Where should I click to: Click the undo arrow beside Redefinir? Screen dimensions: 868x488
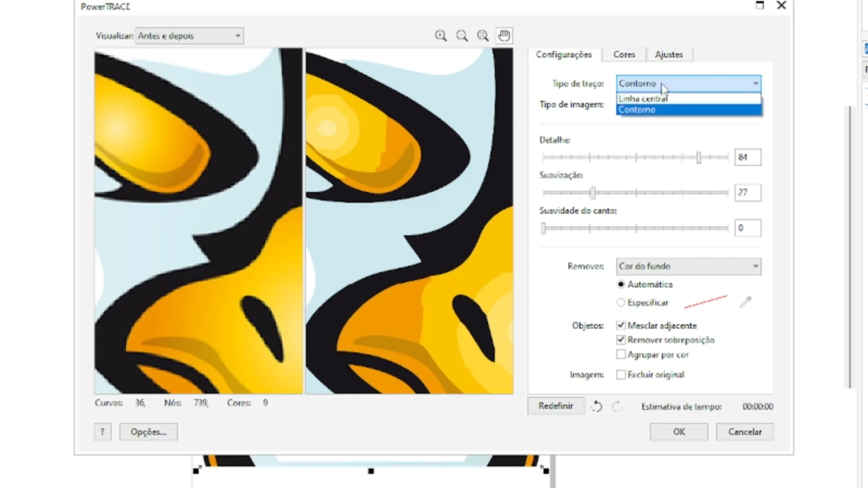tap(597, 406)
